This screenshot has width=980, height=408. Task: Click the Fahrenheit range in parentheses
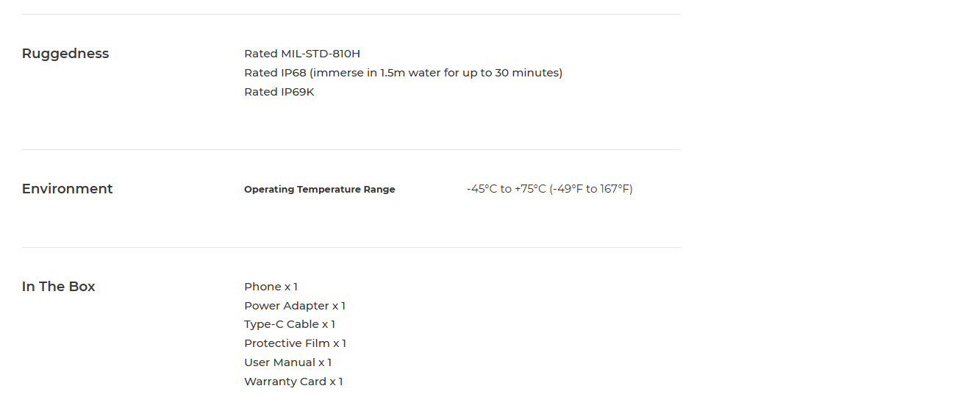(x=591, y=189)
